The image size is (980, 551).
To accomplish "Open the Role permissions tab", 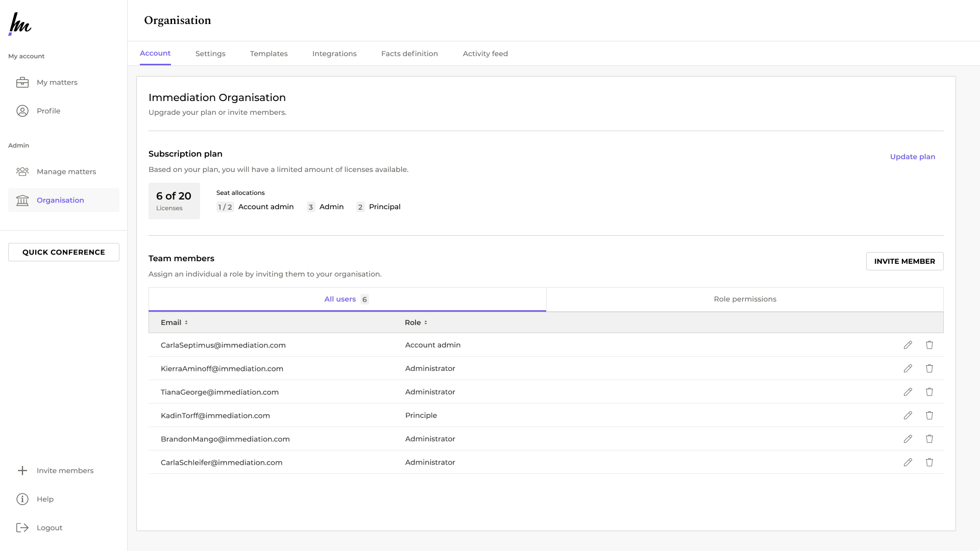I will coord(745,299).
